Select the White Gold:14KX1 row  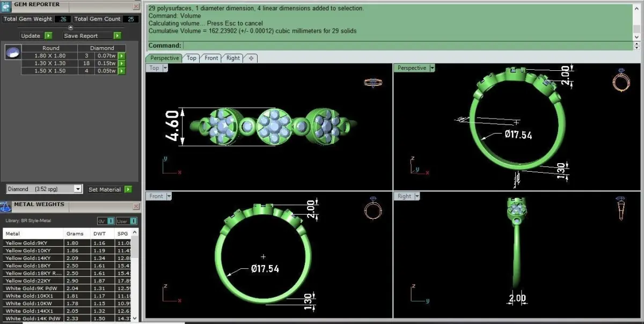pos(67,311)
